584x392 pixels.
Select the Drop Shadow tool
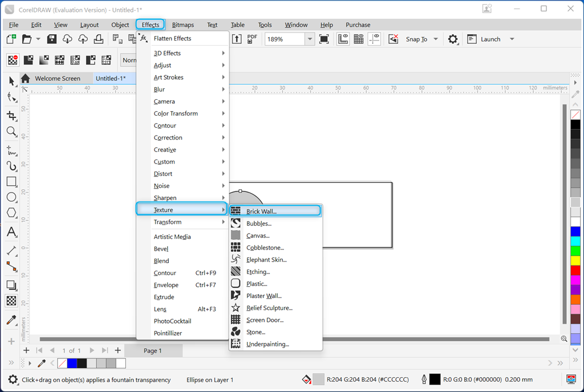pyautogui.click(x=11, y=285)
